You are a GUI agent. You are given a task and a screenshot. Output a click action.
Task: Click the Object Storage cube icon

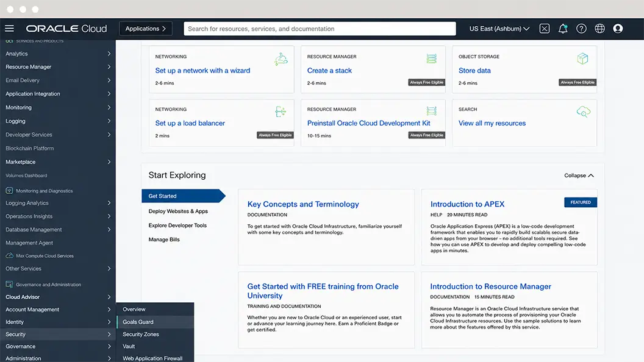click(x=582, y=59)
